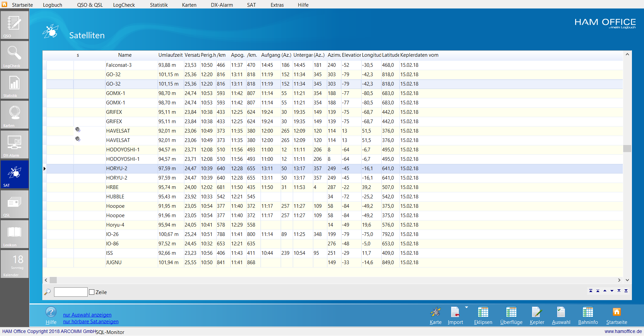The width and height of the screenshot is (644, 336).
Task: Sort by Keplerdaten vom column header
Action: click(419, 55)
